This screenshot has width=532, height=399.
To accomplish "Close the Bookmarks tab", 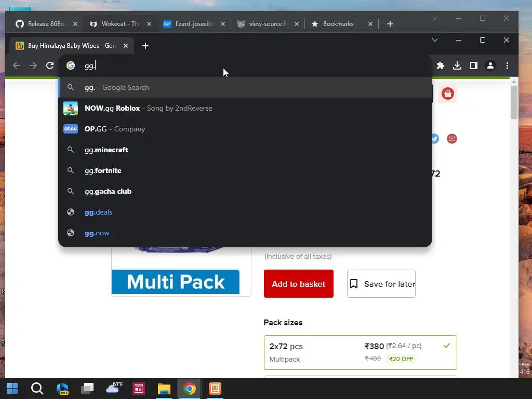I will pyautogui.click(x=370, y=24).
